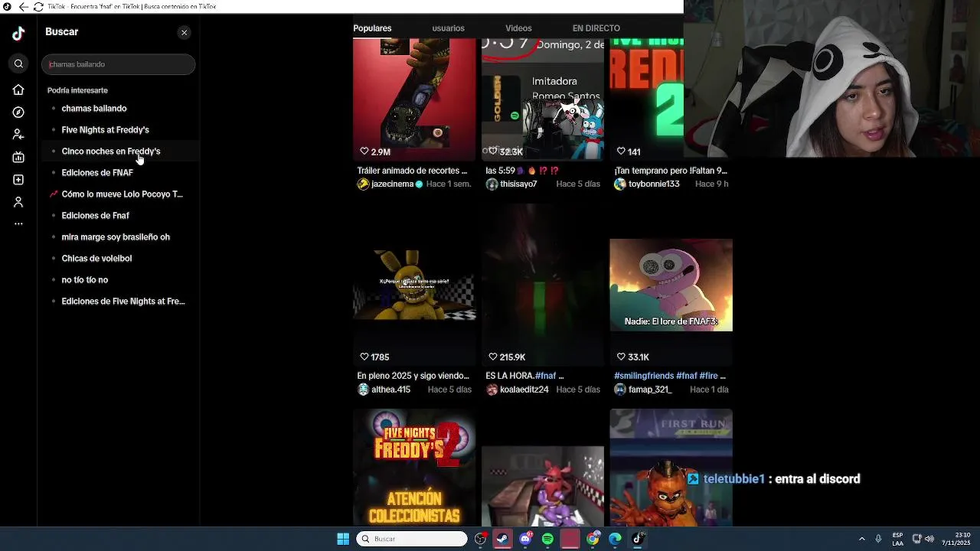Open Google Chrome from the taskbar
Screen dimensions: 980x551
pos(593,539)
